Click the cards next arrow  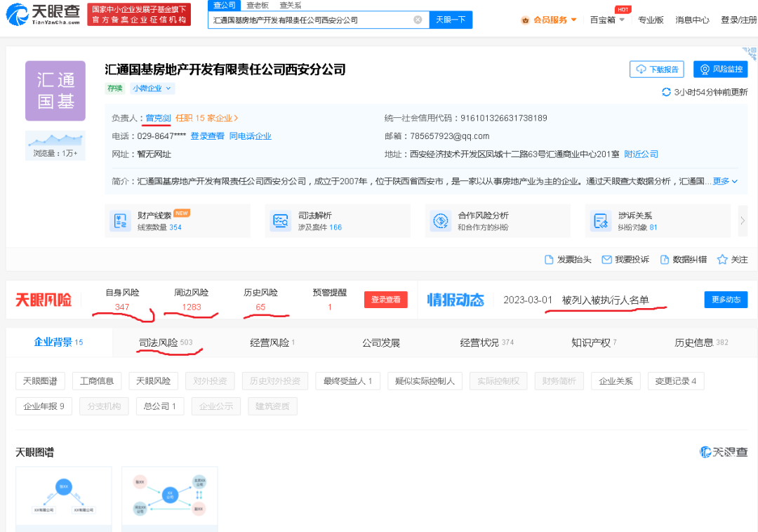743,221
